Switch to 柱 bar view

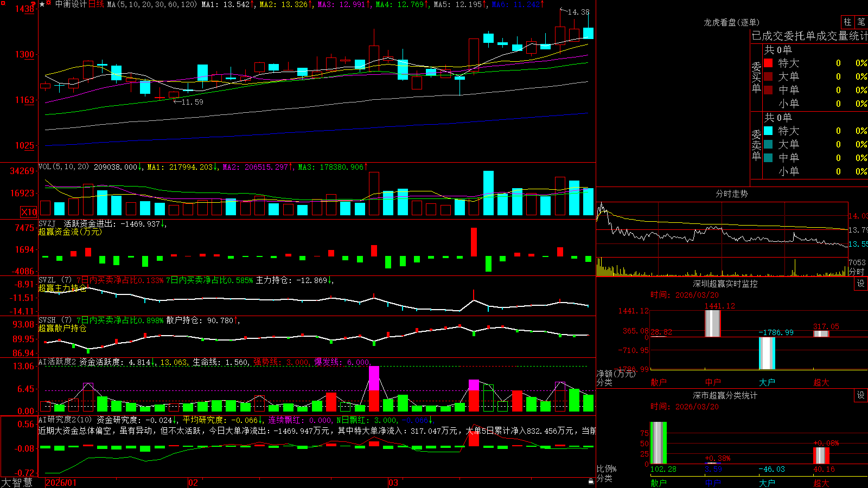click(x=847, y=22)
